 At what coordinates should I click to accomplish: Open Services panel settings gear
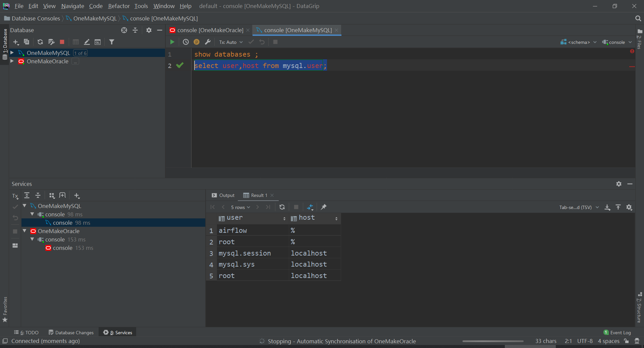click(x=619, y=184)
